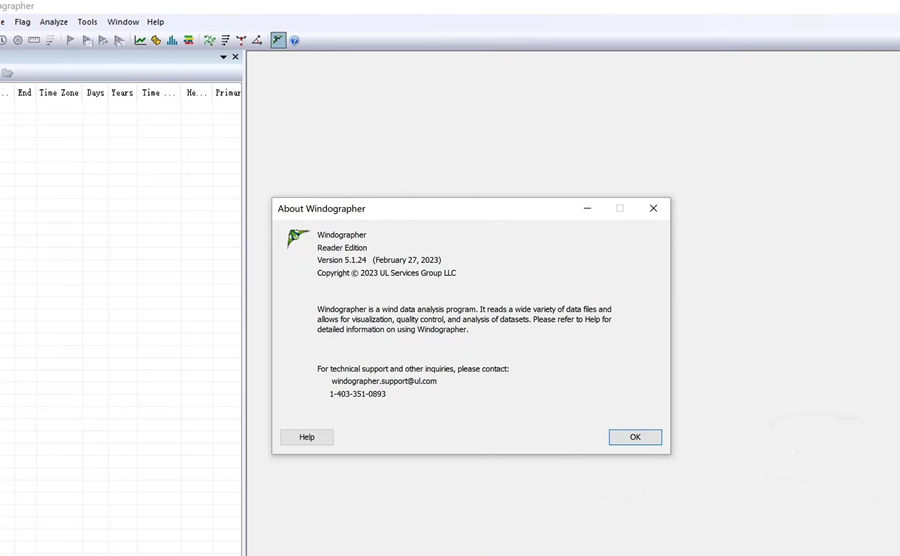The image size is (900, 556).
Task: Close the left data panel
Action: click(235, 57)
